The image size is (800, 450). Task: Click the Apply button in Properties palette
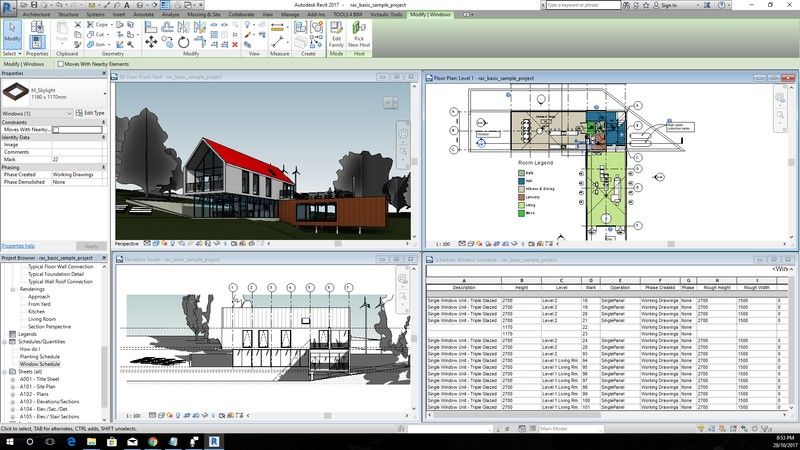91,246
